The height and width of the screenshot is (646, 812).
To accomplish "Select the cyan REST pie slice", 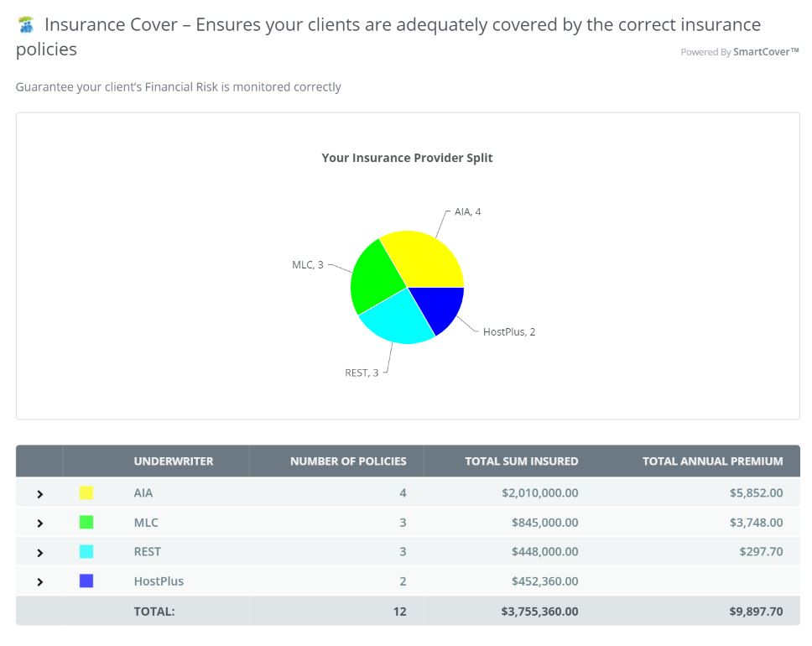I will pyautogui.click(x=394, y=317).
